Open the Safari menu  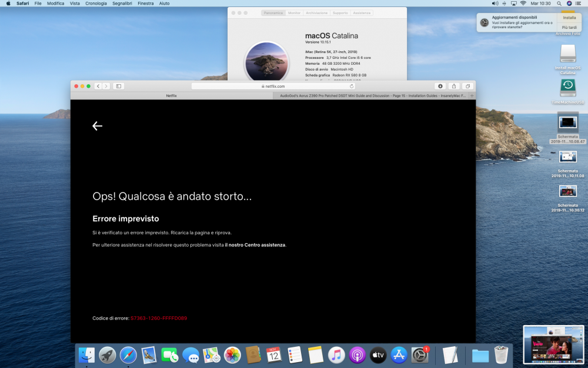(22, 4)
